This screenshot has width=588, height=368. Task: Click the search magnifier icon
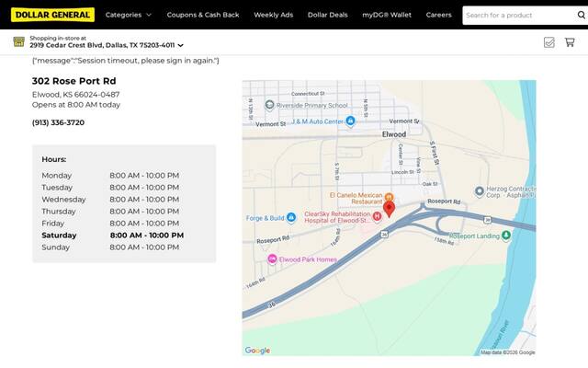pos(582,15)
